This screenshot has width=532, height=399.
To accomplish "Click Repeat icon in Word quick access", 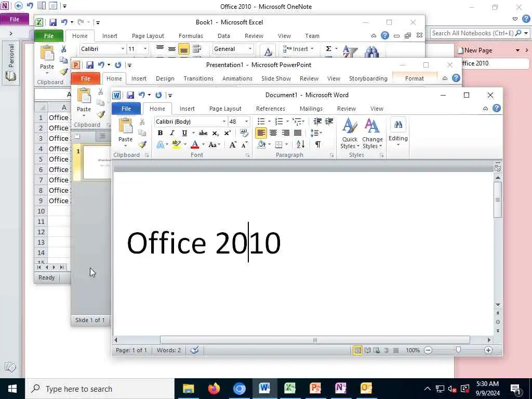I will pos(158,96).
